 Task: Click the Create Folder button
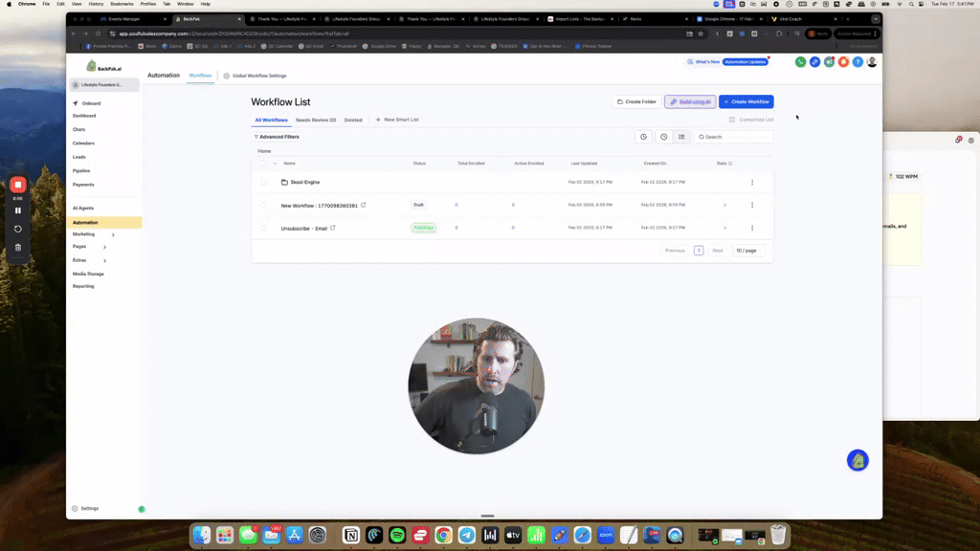click(636, 101)
